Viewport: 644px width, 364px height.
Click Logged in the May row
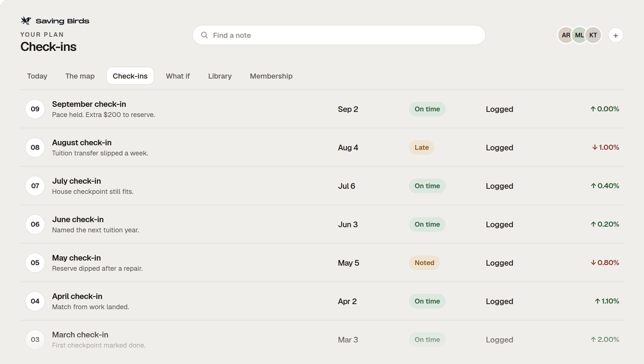[x=499, y=263]
